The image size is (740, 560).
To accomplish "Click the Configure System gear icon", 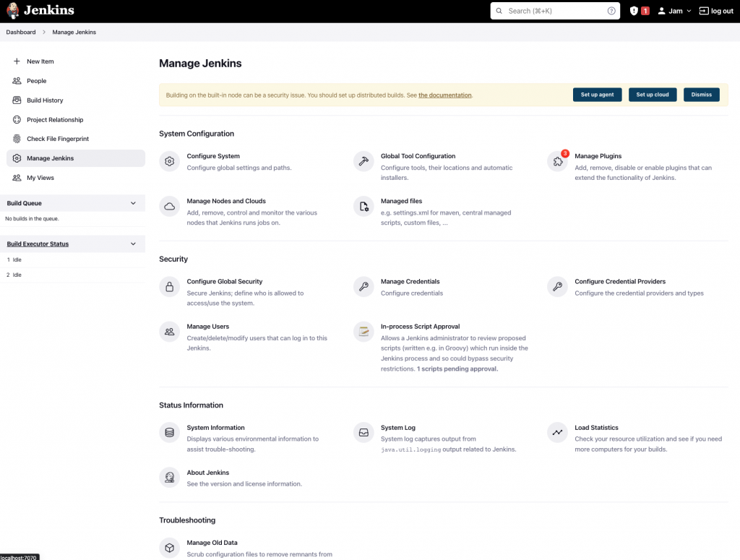I will pyautogui.click(x=169, y=162).
